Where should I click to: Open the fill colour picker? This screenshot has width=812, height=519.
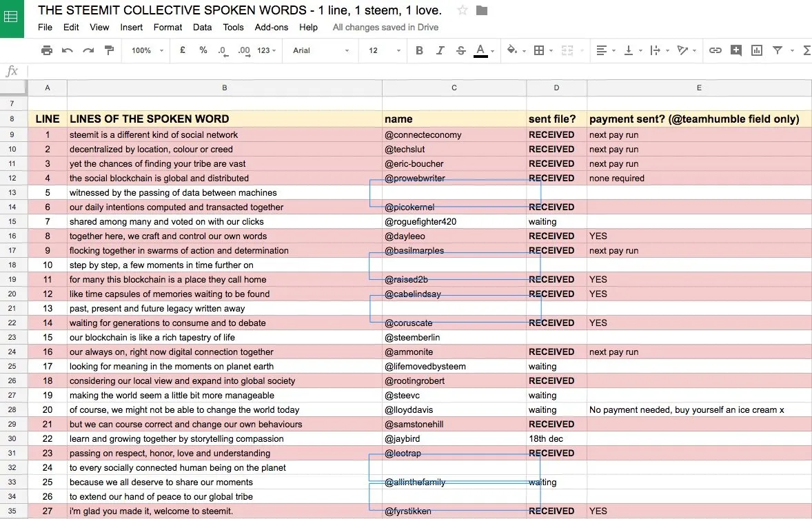[512, 50]
